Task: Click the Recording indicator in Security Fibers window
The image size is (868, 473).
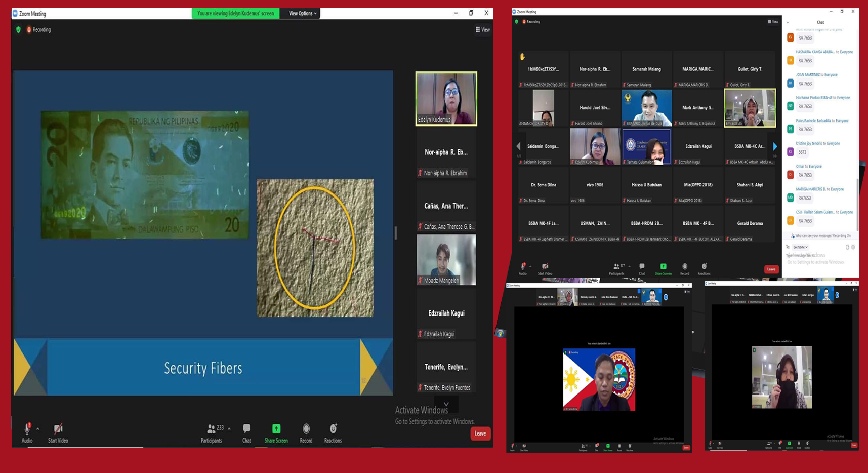Action: [x=38, y=30]
